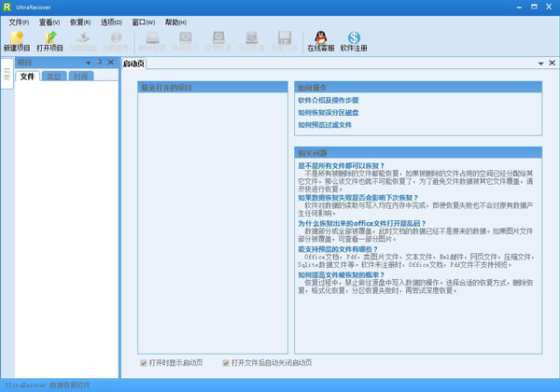The image size is (560, 392).
Task: Open the 窗口(W) menu
Action: tap(143, 22)
